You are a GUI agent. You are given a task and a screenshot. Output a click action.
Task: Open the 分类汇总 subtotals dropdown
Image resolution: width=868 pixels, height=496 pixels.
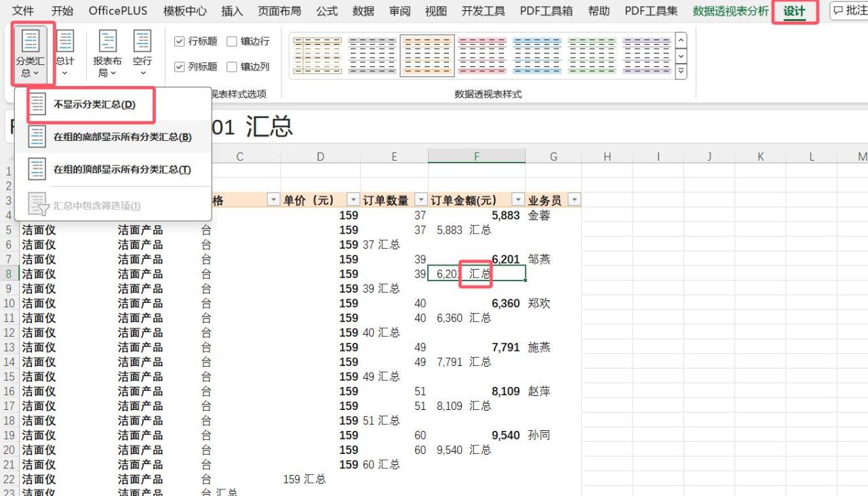pos(31,54)
